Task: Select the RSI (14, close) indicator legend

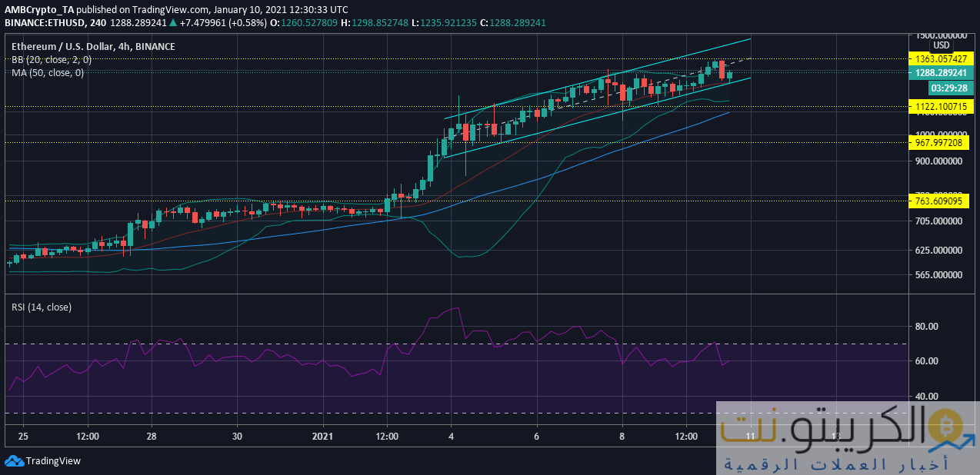Action: click(41, 307)
